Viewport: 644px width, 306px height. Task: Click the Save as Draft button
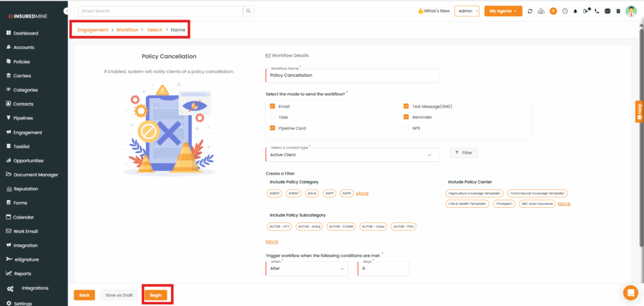pos(119,295)
